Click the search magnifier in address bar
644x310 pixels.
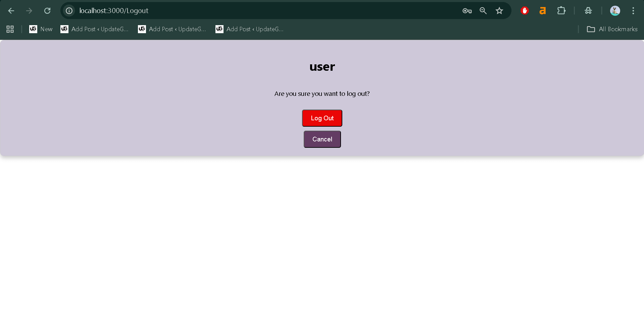pos(483,11)
